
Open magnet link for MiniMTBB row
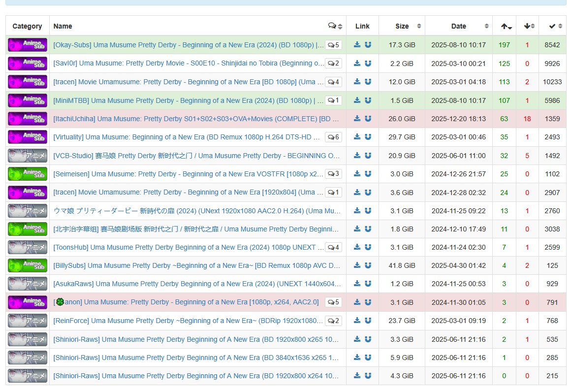pos(368,100)
